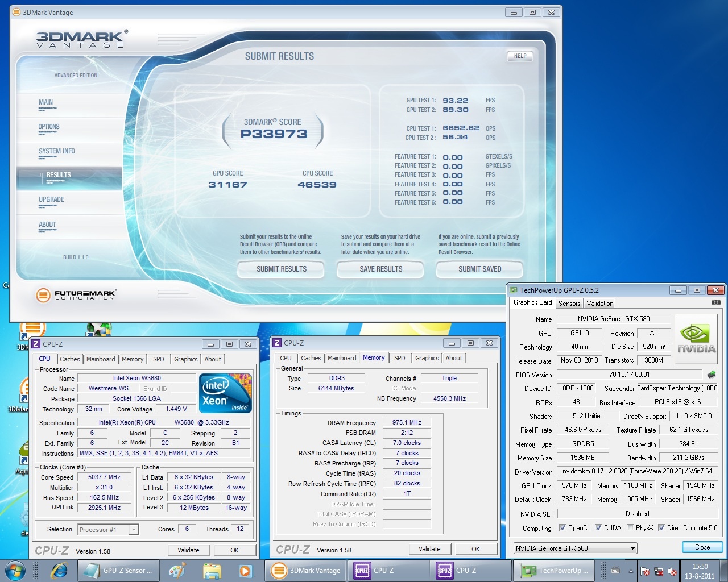This screenshot has width=728, height=582.
Task: Open the SPD tab in Memory CPU-Z window
Action: [399, 358]
